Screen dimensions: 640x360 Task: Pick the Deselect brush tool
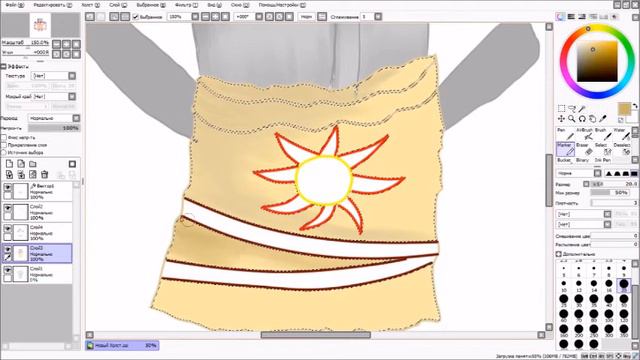[622, 149]
